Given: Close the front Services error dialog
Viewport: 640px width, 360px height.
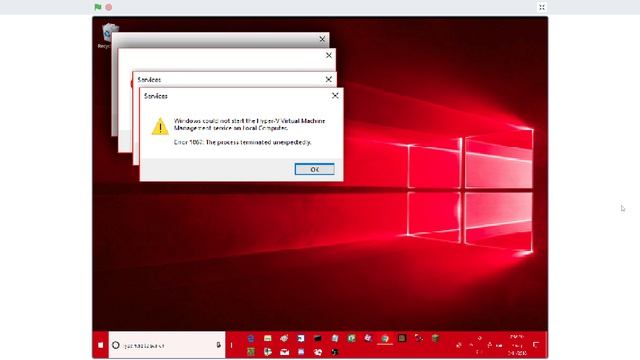Looking at the screenshot, I should [335, 96].
